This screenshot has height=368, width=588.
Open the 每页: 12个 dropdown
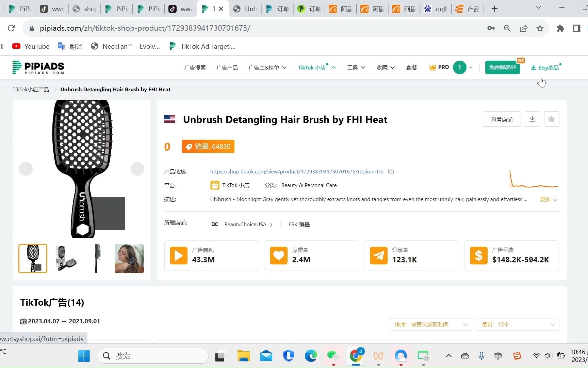pos(518,325)
